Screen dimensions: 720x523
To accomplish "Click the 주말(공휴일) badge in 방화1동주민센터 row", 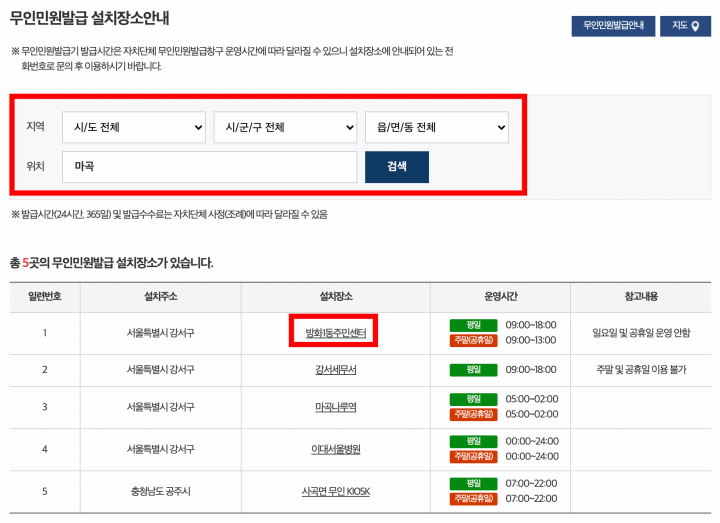I will (x=473, y=340).
